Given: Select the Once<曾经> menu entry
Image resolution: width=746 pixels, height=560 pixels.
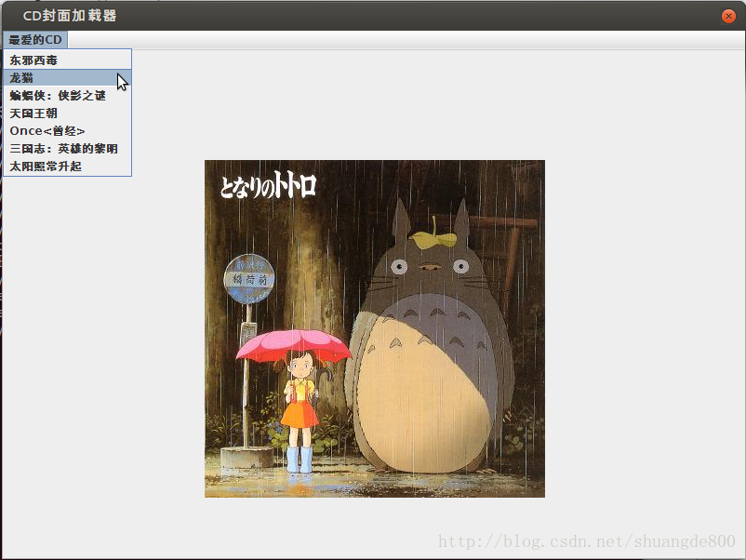Looking at the screenshot, I should click(x=68, y=131).
